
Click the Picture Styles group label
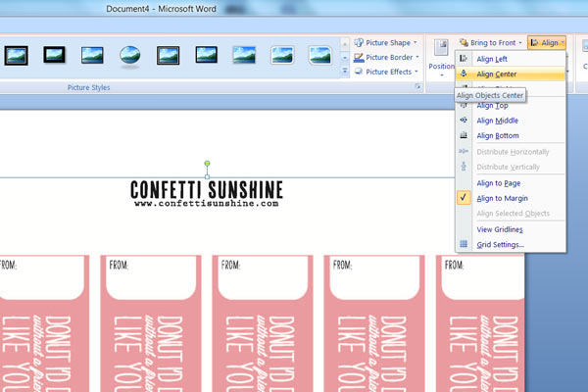(88, 87)
